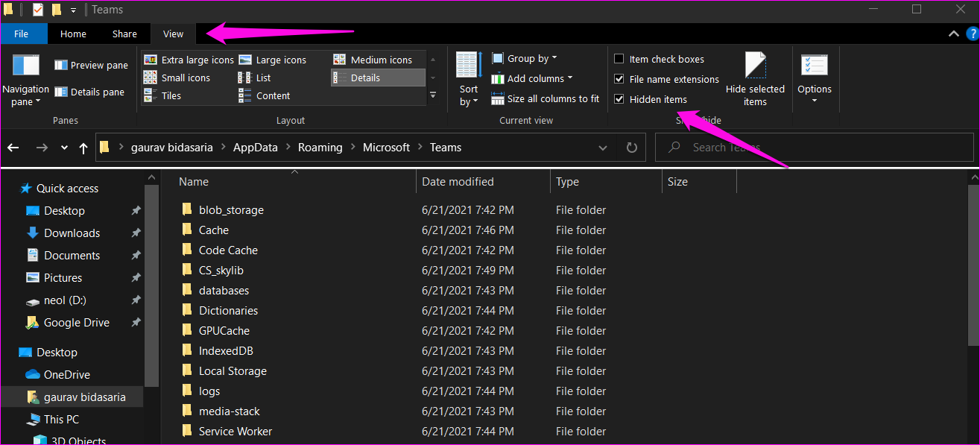The height and width of the screenshot is (445, 980).
Task: Open the Group by dropdown
Action: point(525,58)
